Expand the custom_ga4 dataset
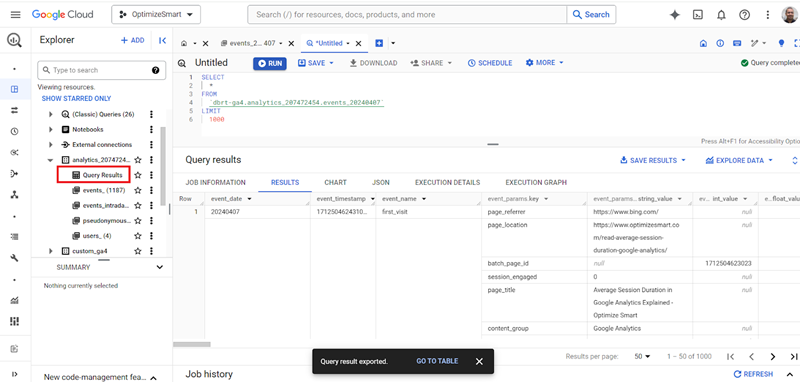The width and height of the screenshot is (800, 382). 51,251
